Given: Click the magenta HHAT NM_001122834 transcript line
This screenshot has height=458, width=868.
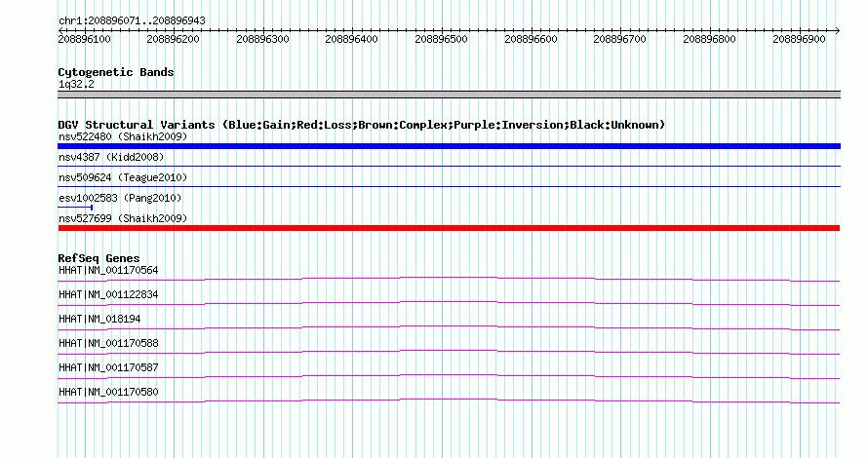Looking at the screenshot, I should coord(449,304).
